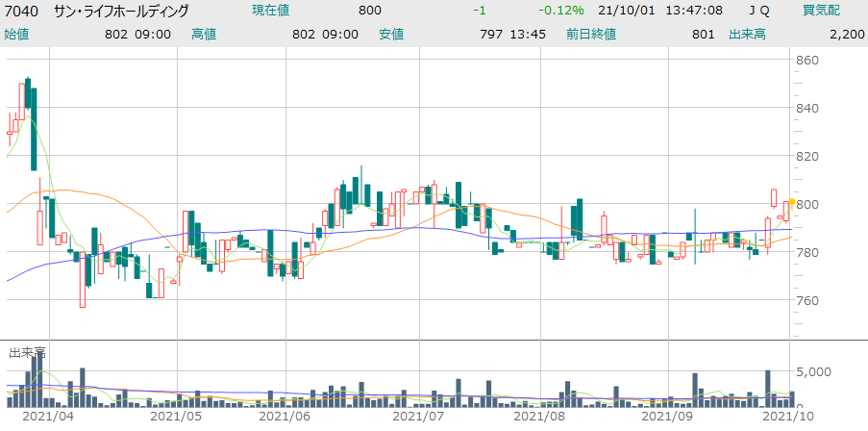Click the 5,000 volume axis label
The width and height of the screenshot is (868, 431).
815,371
